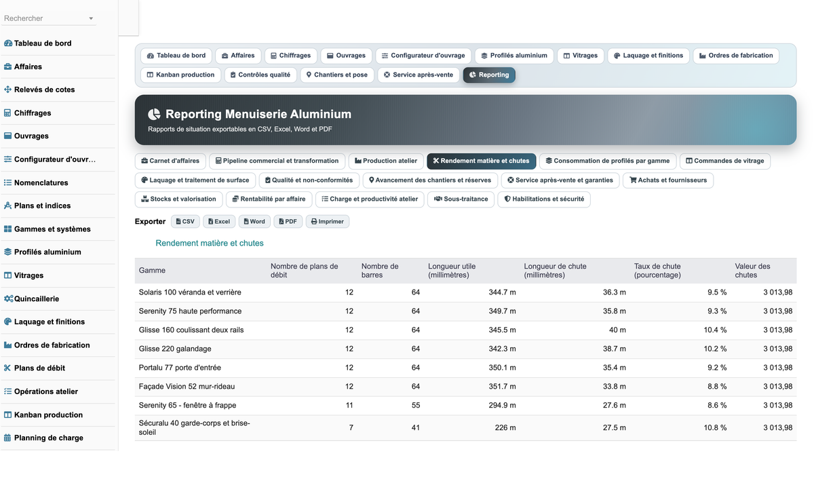814x504 pixels.
Task: Click the 10.8 % taux de chute value
Action: coord(715,428)
